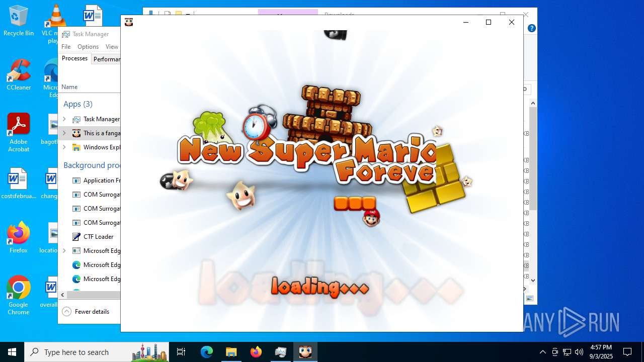This screenshot has width=644, height=362.
Task: Select the Mario game taskbar icon
Action: coord(305,352)
